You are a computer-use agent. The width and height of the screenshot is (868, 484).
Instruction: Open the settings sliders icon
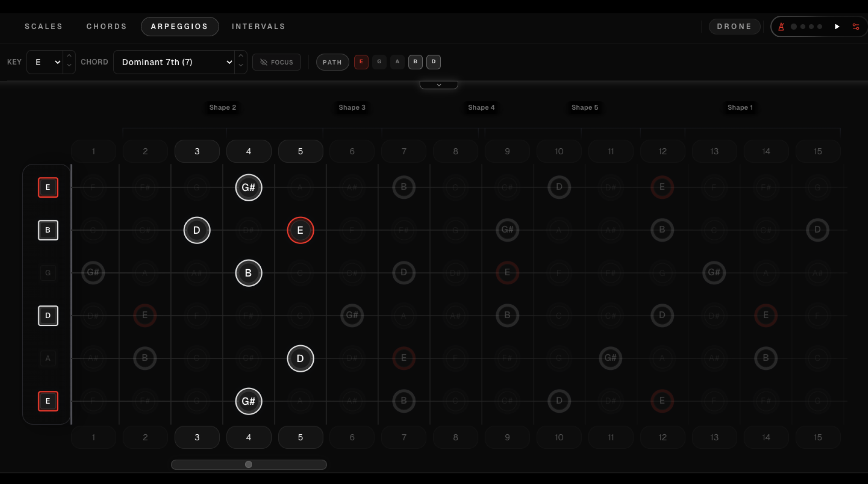(x=856, y=27)
